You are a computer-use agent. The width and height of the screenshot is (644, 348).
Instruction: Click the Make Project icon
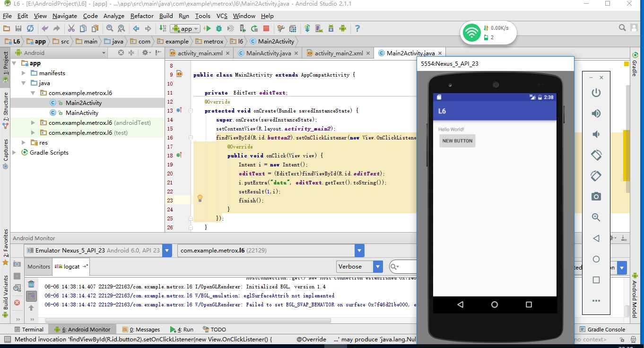[x=163, y=28]
